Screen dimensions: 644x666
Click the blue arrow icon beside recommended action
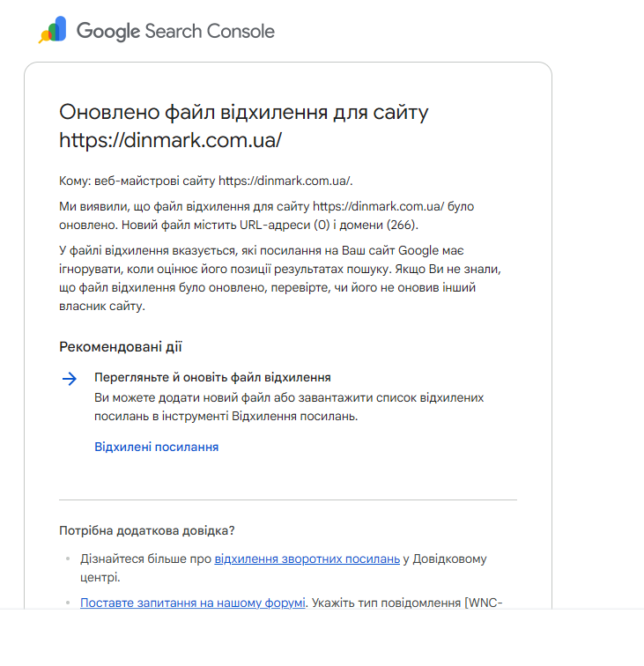[x=70, y=379]
